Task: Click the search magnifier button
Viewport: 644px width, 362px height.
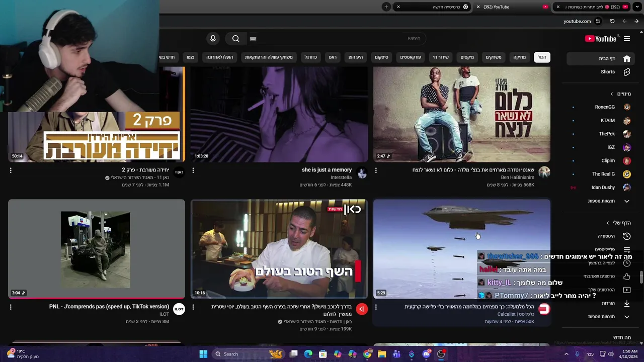Action: pyautogui.click(x=235, y=39)
